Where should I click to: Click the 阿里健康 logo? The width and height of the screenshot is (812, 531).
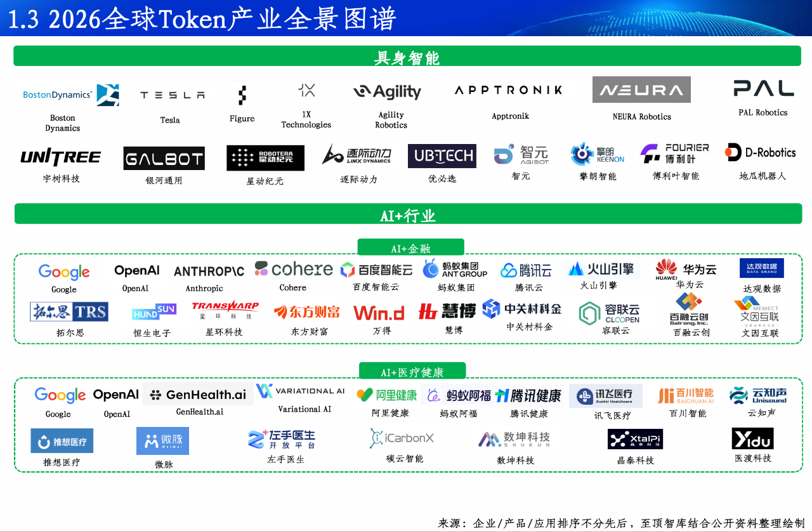(387, 395)
